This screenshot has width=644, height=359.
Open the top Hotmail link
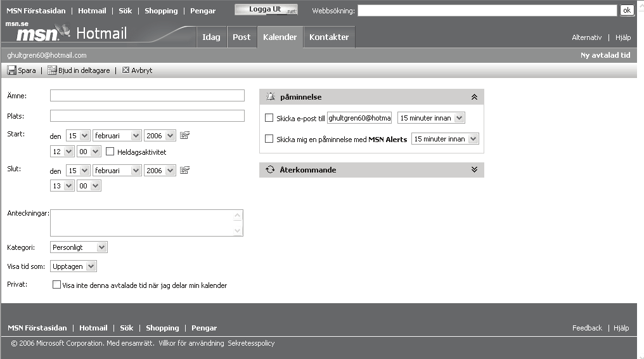coord(92,11)
